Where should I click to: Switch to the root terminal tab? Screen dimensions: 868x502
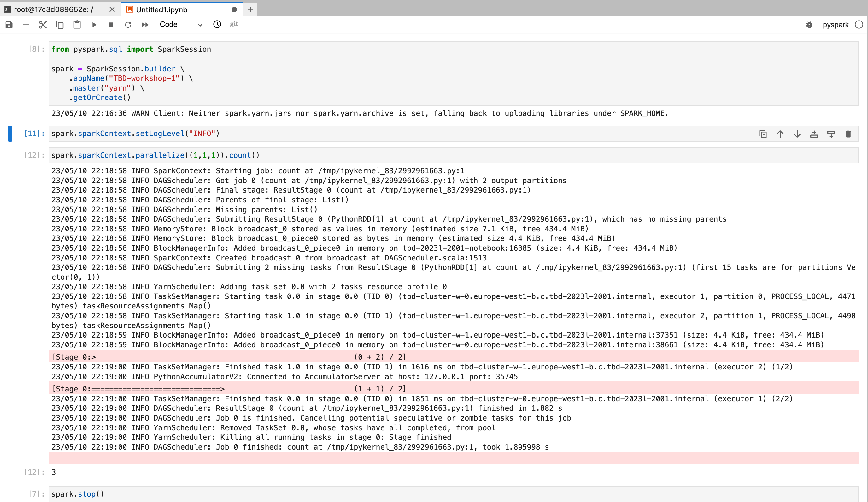[53, 10]
